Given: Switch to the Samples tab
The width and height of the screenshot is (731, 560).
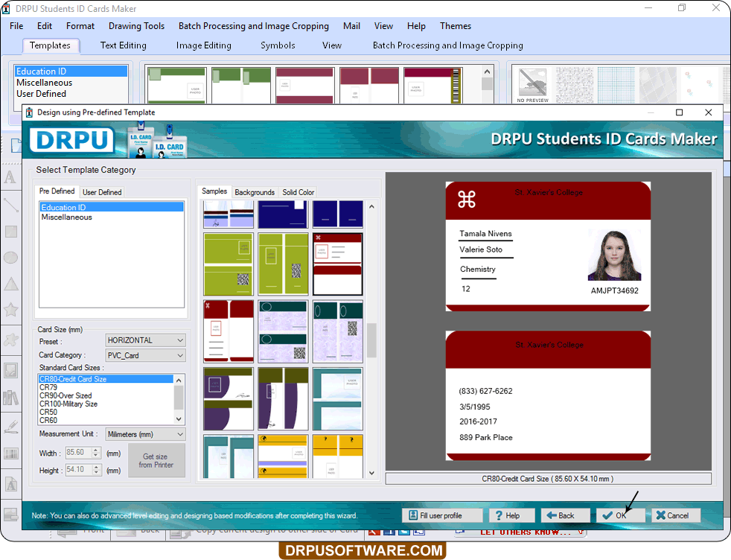Looking at the screenshot, I should [x=214, y=191].
